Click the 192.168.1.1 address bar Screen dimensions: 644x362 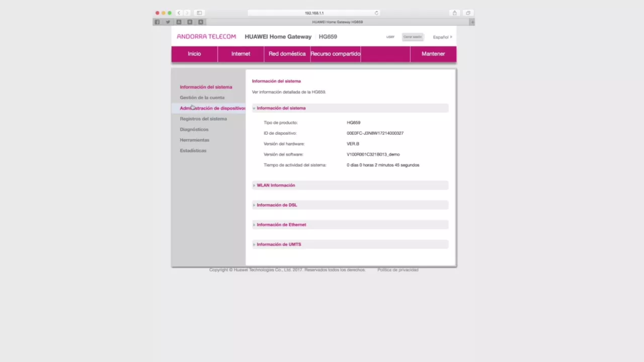click(x=314, y=13)
